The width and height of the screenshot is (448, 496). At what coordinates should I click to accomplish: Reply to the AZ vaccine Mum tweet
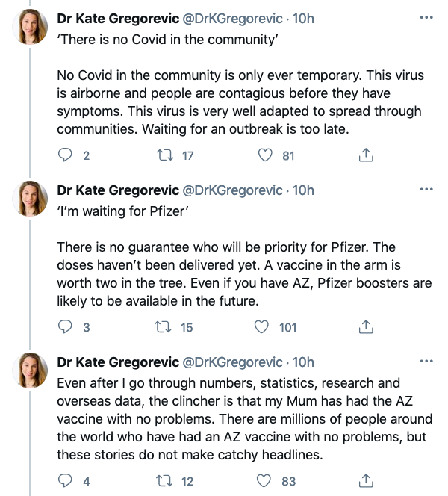[66, 481]
